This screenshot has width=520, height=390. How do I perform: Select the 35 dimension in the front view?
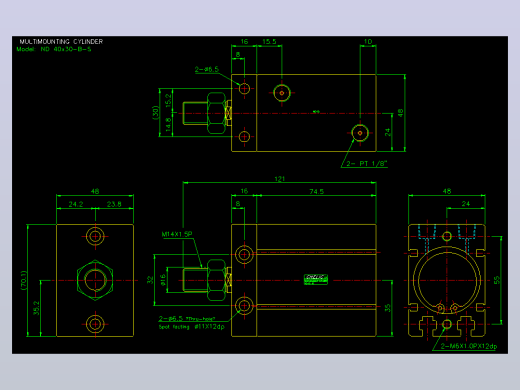pyautogui.click(x=387, y=308)
